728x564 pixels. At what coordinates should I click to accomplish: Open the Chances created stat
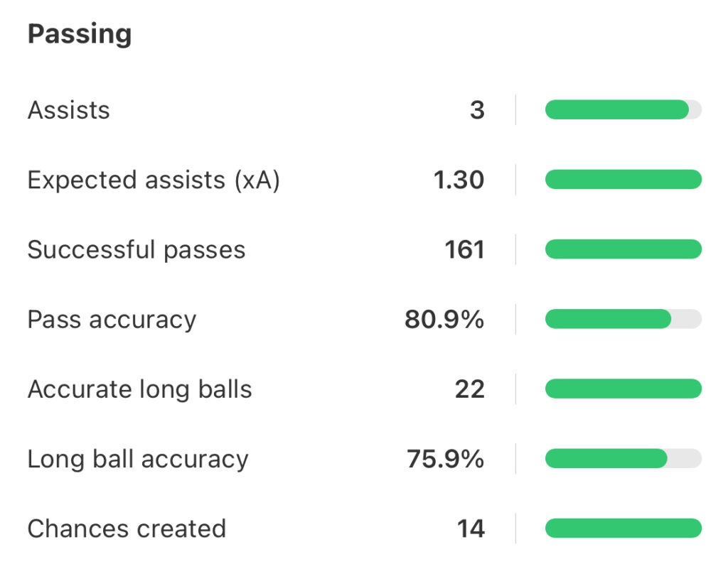127,528
